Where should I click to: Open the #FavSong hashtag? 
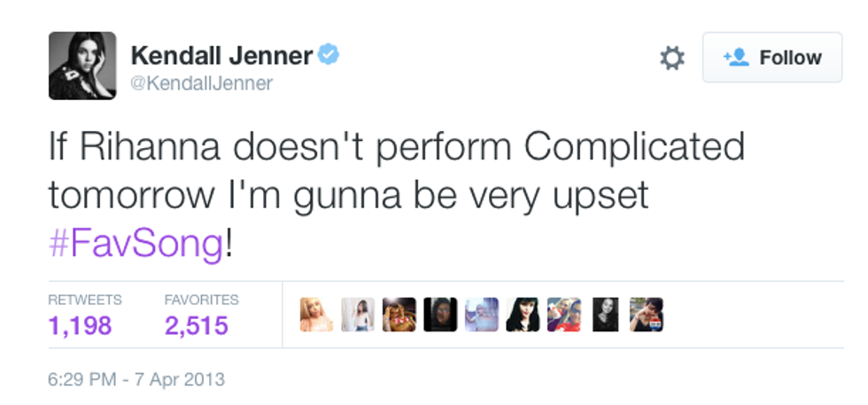(x=136, y=243)
